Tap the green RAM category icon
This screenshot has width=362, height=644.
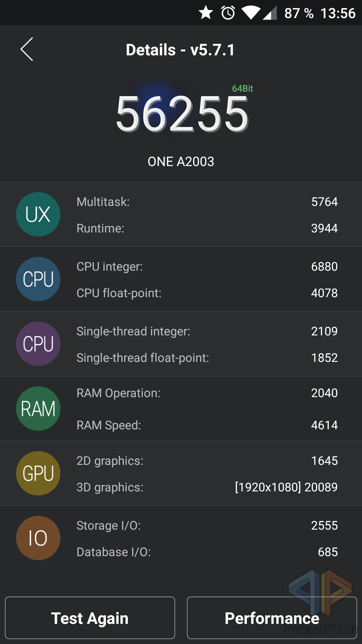(38, 409)
